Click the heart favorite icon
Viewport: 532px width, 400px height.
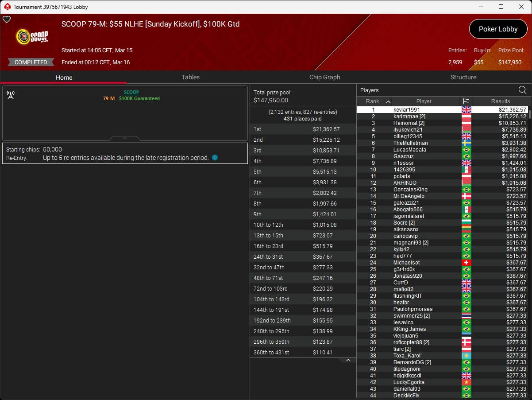7,19
